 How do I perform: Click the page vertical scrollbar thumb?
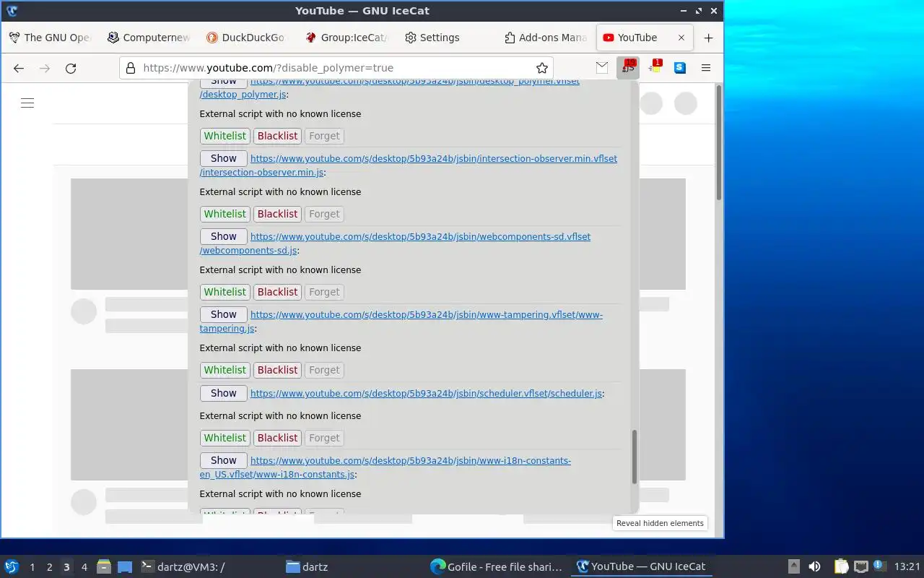(x=719, y=143)
